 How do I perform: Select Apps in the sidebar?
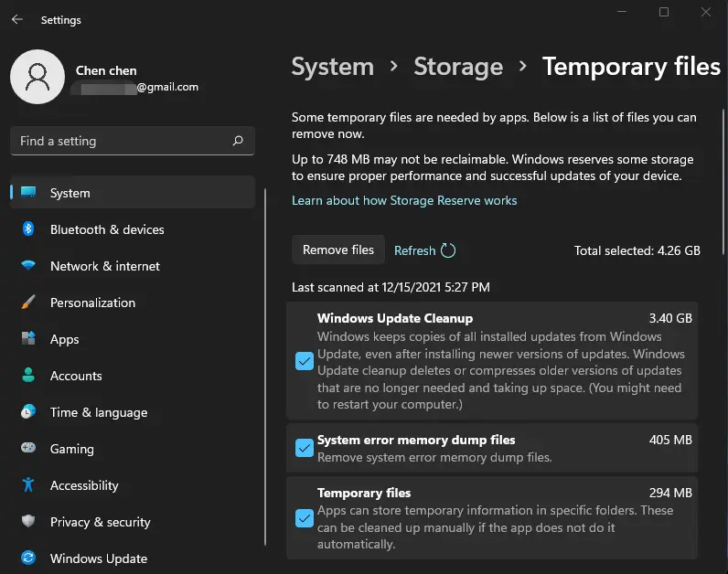coord(133,339)
